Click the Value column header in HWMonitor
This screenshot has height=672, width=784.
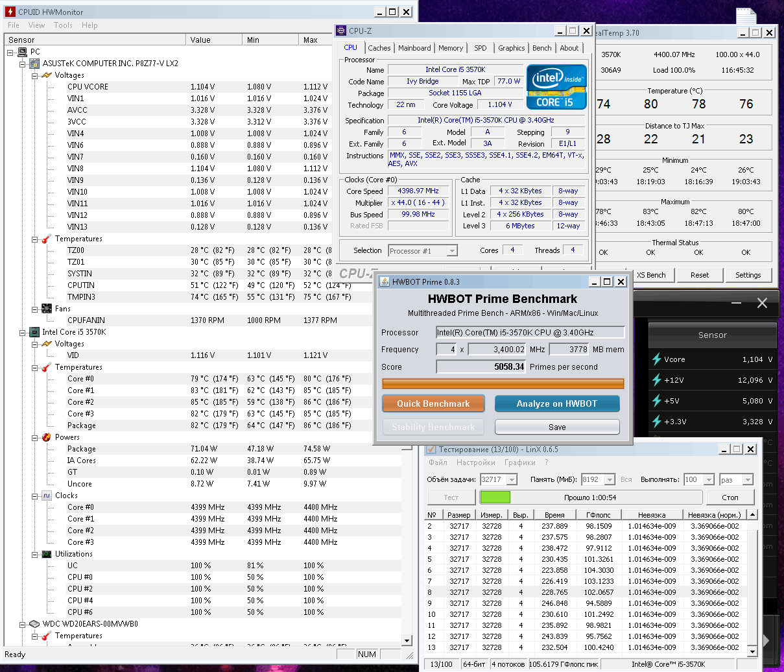coord(200,40)
